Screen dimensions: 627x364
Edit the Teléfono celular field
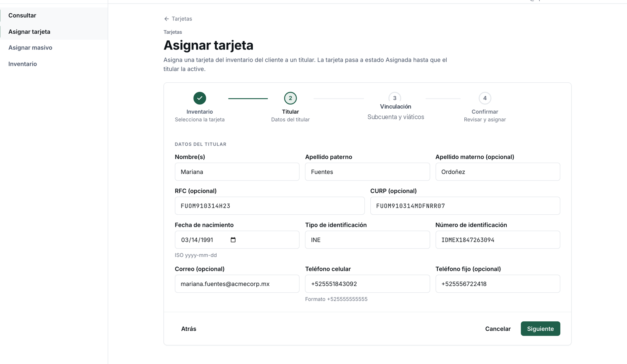click(x=368, y=284)
